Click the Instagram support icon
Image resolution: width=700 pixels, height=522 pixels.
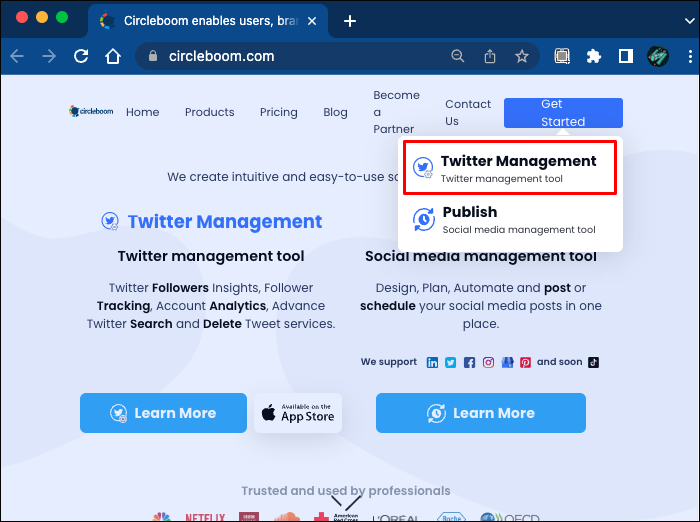pos(488,362)
